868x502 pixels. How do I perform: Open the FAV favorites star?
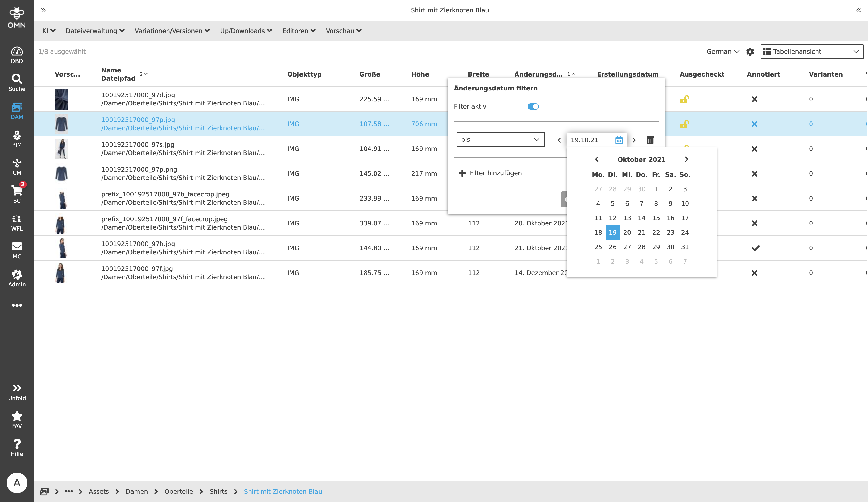[17, 420]
